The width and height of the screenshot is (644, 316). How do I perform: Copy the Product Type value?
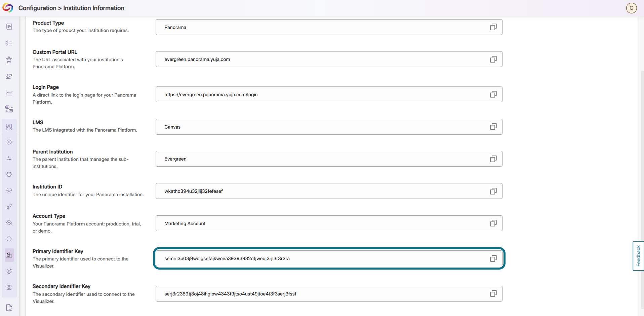tap(493, 27)
